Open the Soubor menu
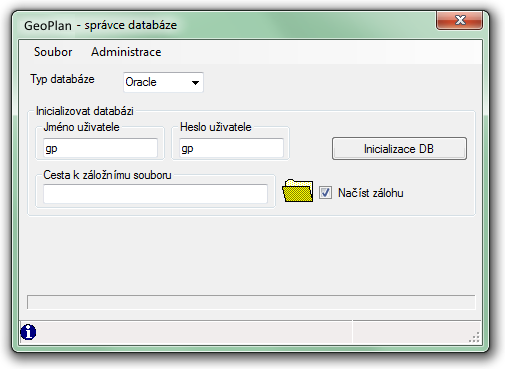The image size is (505, 369). [53, 52]
